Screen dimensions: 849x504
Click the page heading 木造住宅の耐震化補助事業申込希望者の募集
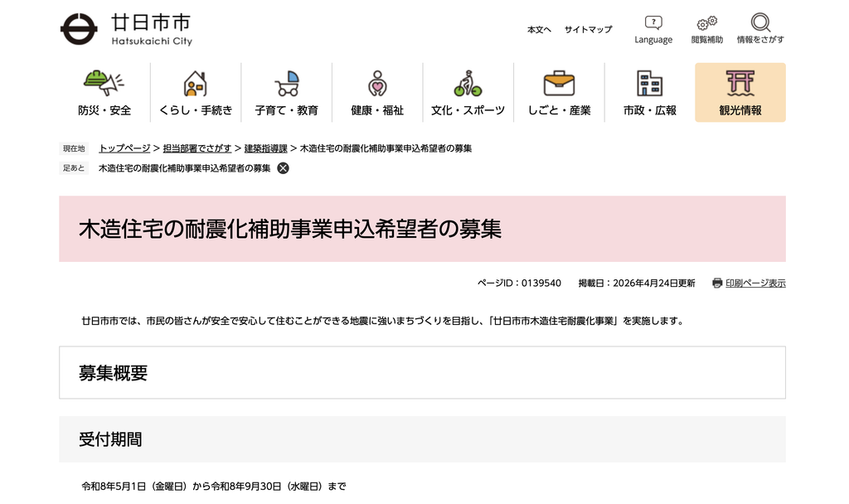click(x=290, y=229)
